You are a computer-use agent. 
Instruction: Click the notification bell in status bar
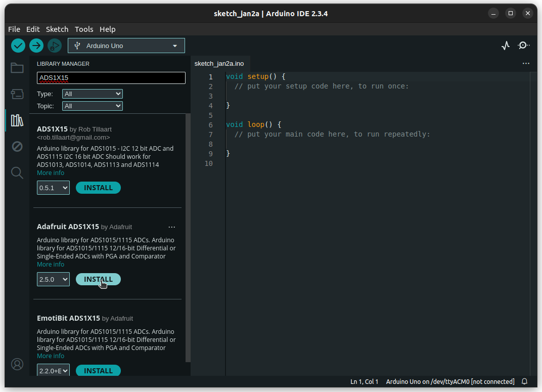pos(524,381)
